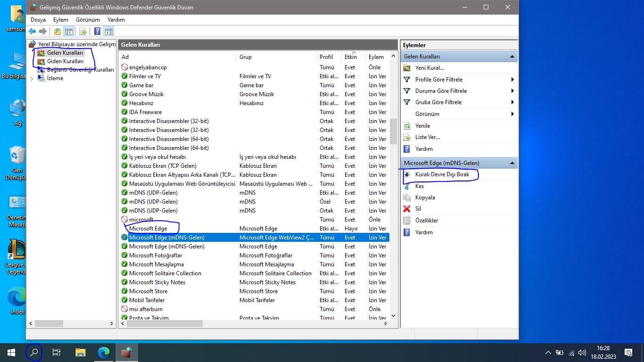
Task: Click the rule list vertical scrollbar thumb
Action: coord(394,131)
